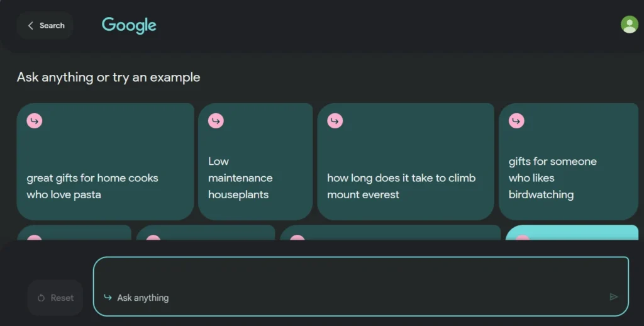Click pink arrow icon on Everest card

[335, 120]
